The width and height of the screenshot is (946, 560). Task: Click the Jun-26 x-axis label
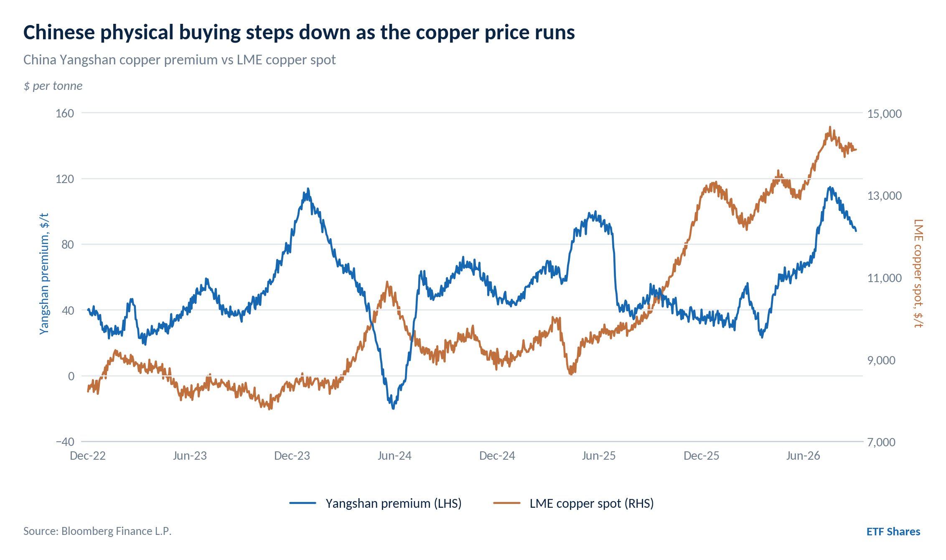click(803, 456)
